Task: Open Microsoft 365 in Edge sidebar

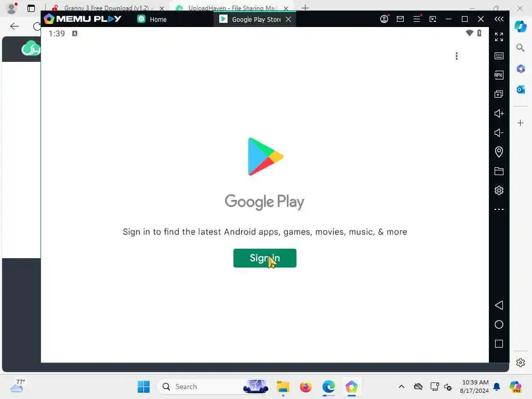Action: (521, 69)
